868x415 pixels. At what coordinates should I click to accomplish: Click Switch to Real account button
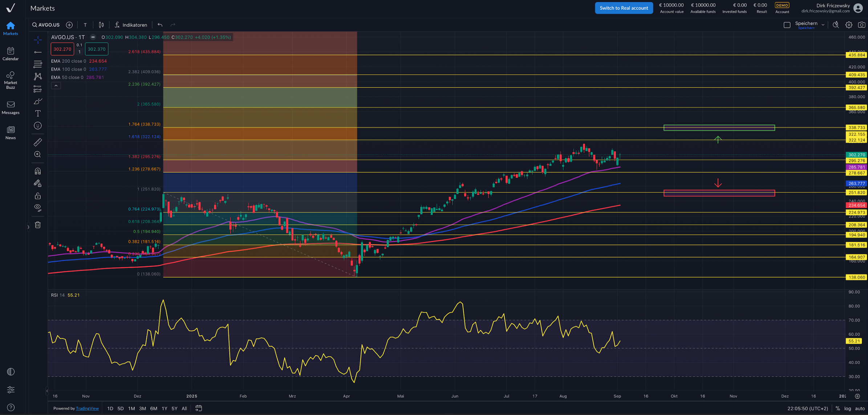(x=624, y=8)
